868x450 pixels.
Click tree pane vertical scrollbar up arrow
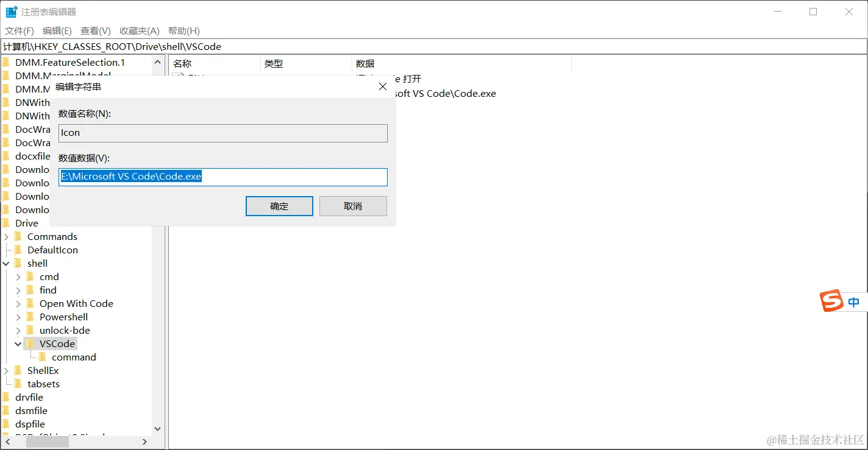pyautogui.click(x=157, y=62)
